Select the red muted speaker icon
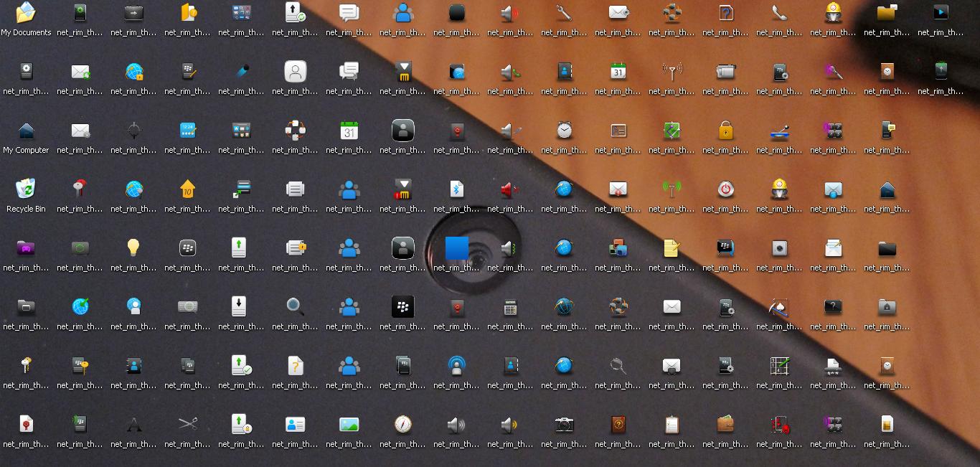 (x=510, y=189)
